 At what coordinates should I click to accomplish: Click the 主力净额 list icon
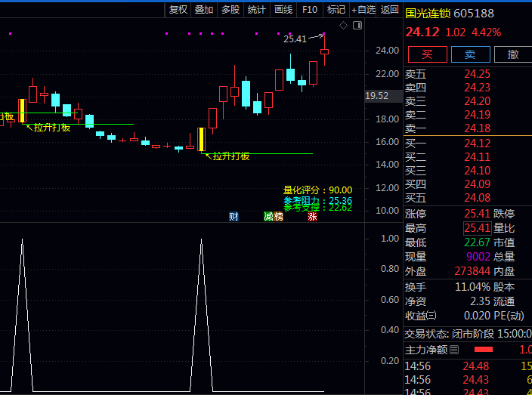[x=454, y=350]
